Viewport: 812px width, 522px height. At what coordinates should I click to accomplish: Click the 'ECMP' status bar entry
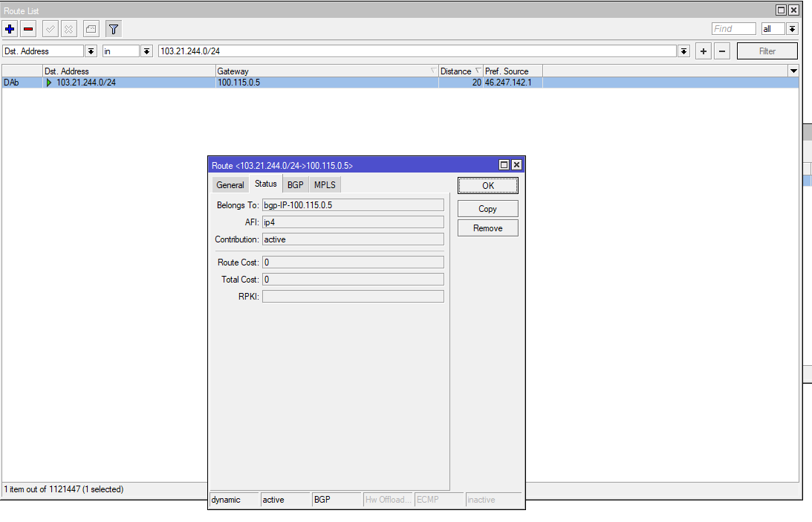coord(439,500)
